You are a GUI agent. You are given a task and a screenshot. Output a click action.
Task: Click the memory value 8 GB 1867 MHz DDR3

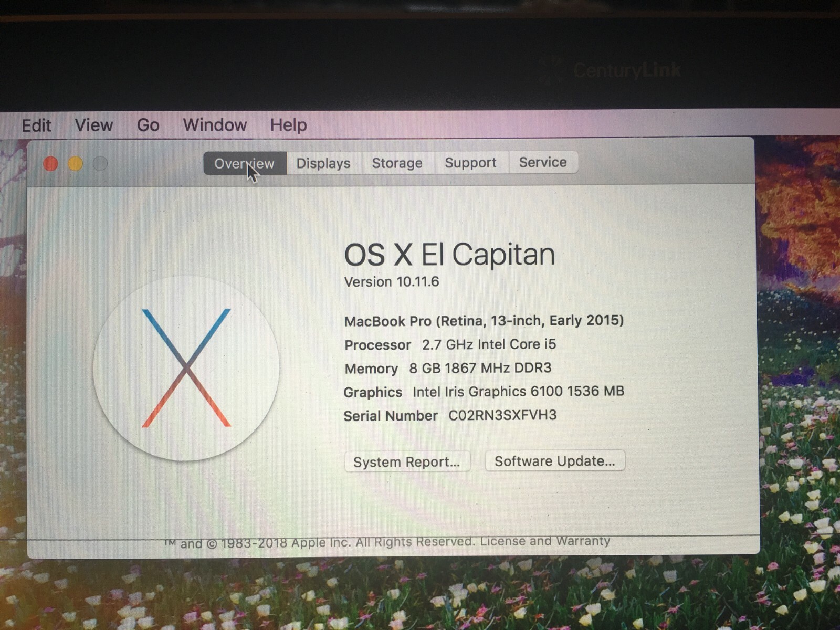coord(480,368)
